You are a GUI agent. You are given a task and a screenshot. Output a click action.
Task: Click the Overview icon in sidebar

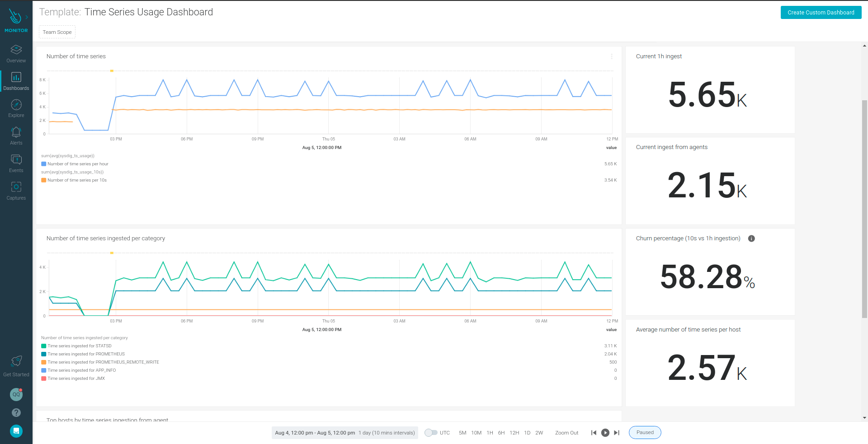click(x=16, y=52)
